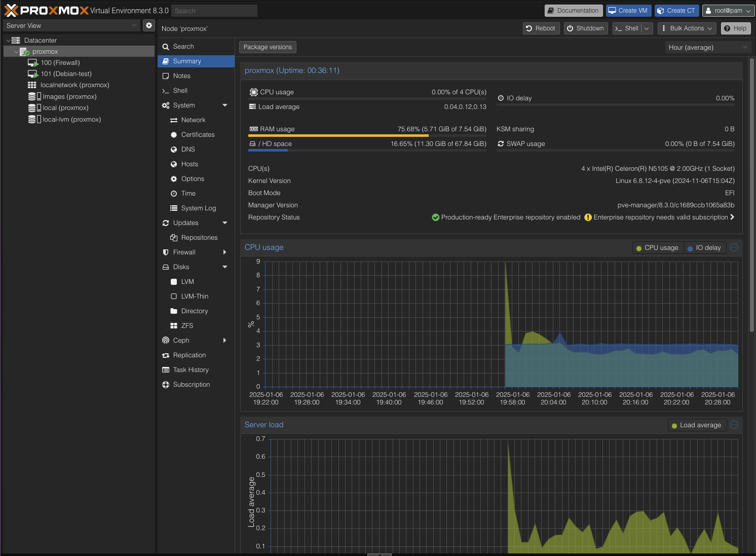Click the Repositories files icon
The height and width of the screenshot is (556, 756).
pyautogui.click(x=174, y=238)
